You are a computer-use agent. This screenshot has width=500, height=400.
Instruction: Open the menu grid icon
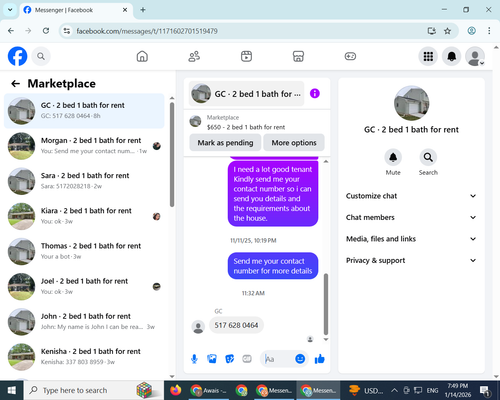[428, 56]
